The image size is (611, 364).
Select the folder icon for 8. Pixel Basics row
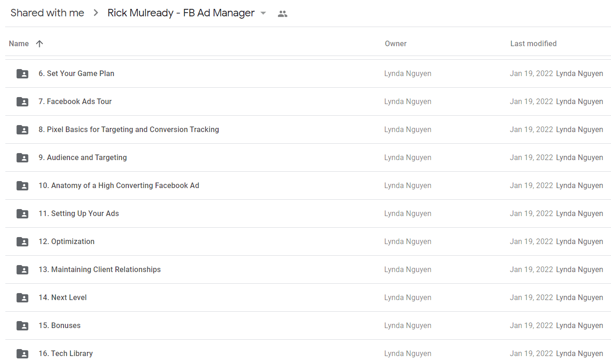(22, 130)
